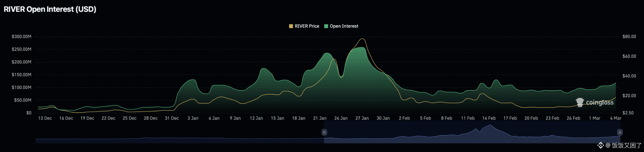Click the $80.00 price axis label
This screenshot has width=644, height=152.
629,37
